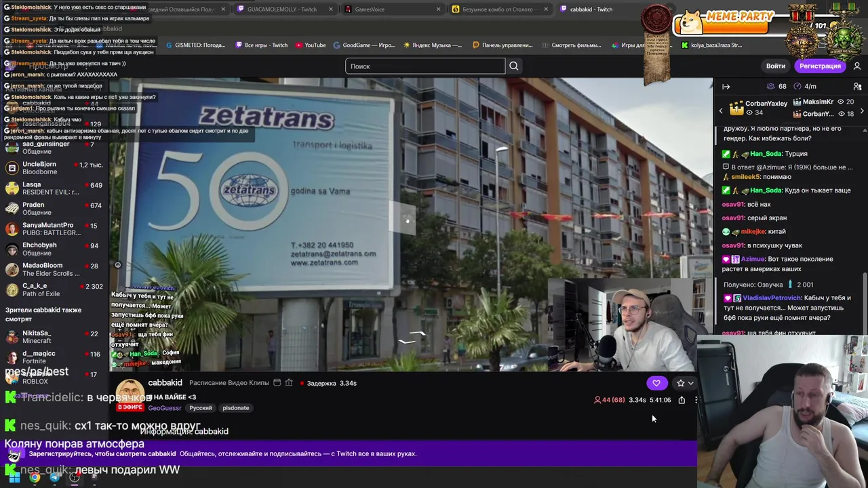This screenshot has width=868, height=488.
Task: Open chat community users icon
Action: click(857, 87)
